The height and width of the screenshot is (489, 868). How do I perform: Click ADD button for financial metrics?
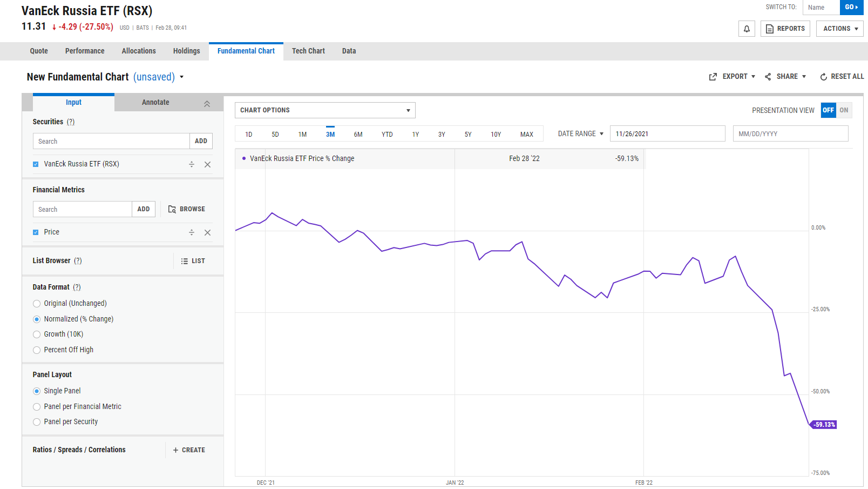point(144,209)
